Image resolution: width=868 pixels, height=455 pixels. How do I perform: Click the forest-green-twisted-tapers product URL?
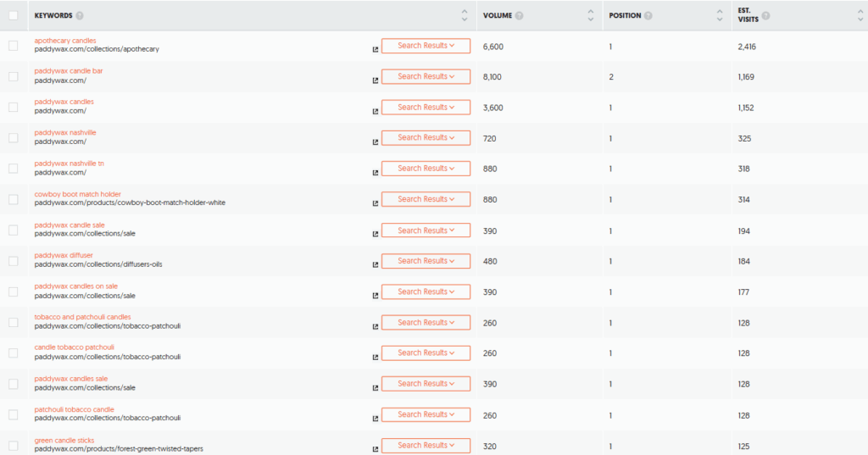pyautogui.click(x=119, y=449)
